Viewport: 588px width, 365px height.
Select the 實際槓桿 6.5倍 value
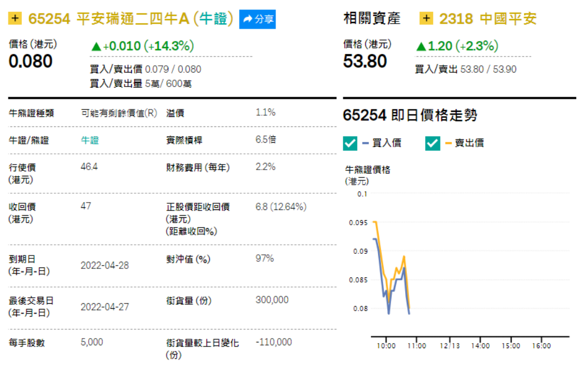(266, 140)
